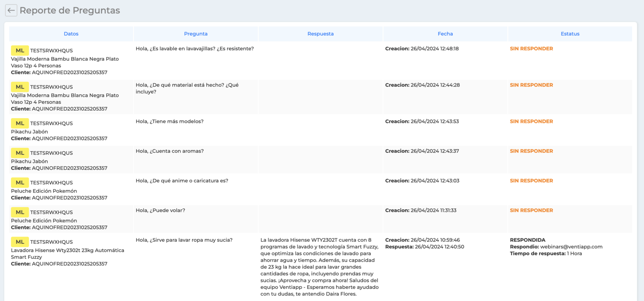Click the Pregunta column header
The image size is (644, 301).
point(196,34)
